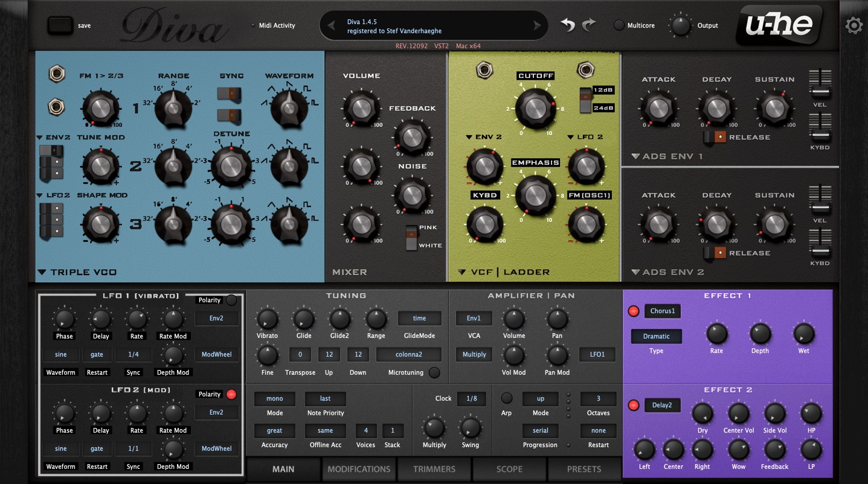The width and height of the screenshot is (868, 484).
Task: Go to previous preset with left arrow
Action: click(x=330, y=25)
